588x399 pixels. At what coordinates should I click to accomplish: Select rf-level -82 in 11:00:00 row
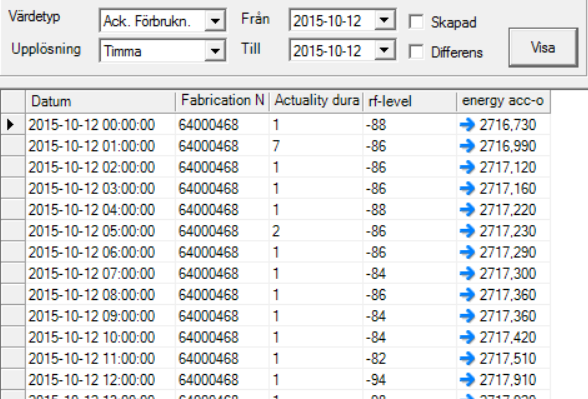(x=410, y=358)
